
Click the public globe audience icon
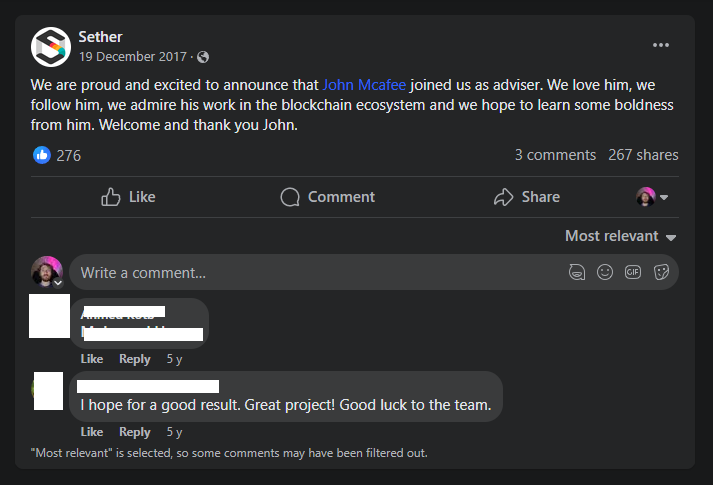pos(203,57)
